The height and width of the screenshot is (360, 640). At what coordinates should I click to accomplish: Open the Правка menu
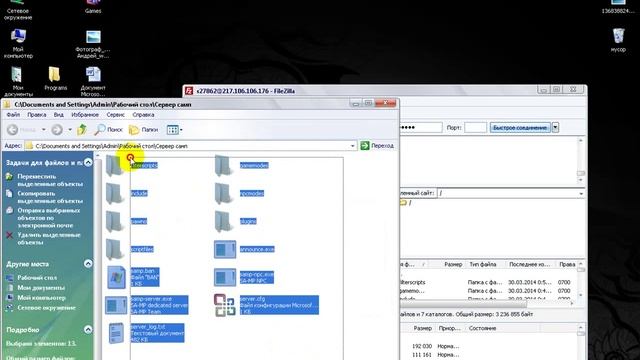[x=37, y=115]
